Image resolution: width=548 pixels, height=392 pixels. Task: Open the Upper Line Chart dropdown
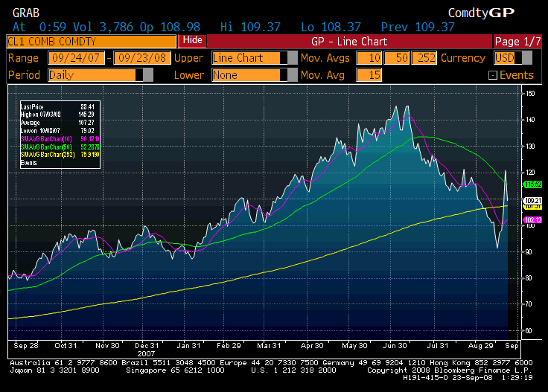254,58
